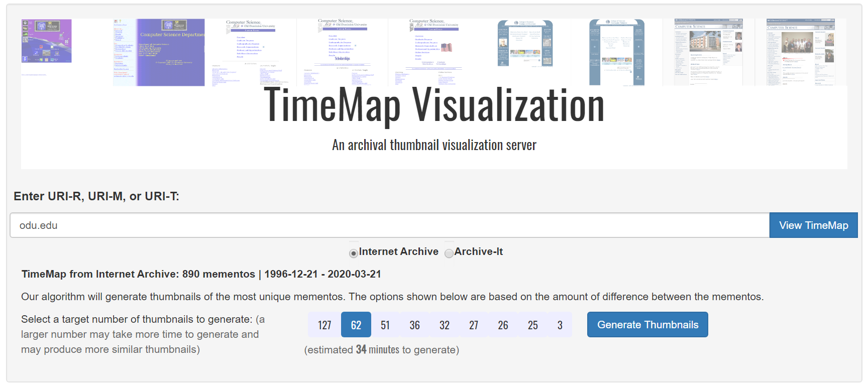Choose 25 thumbnails option
The image size is (868, 389).
click(533, 325)
